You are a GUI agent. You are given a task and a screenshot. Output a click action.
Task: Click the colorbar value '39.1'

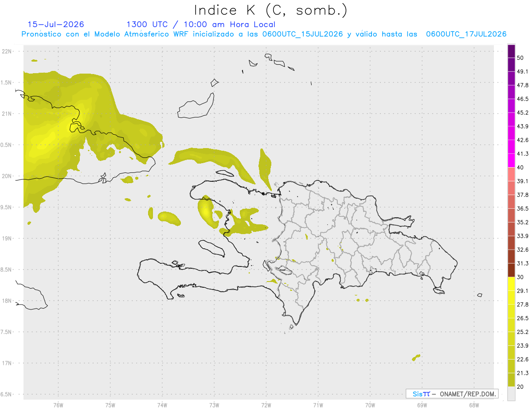(x=523, y=181)
